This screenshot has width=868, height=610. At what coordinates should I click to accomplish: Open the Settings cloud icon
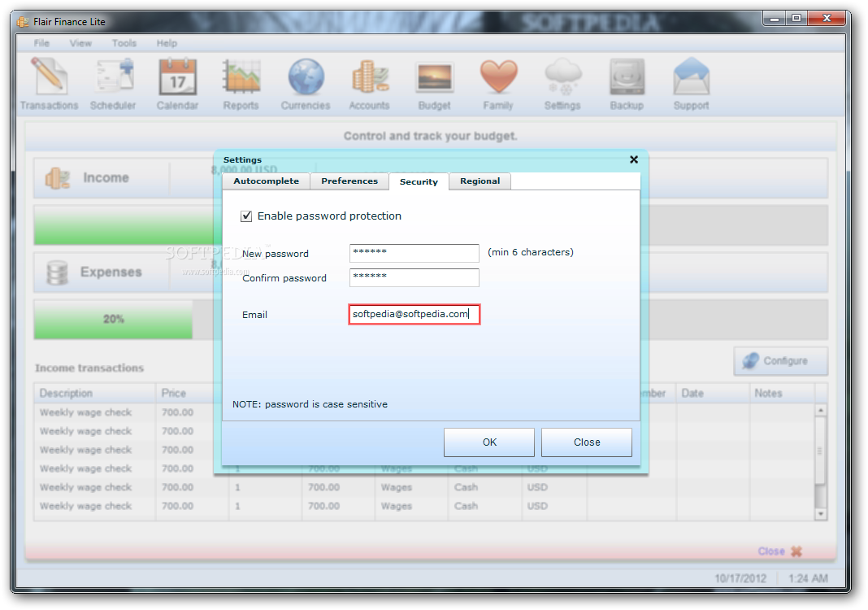coord(562,85)
